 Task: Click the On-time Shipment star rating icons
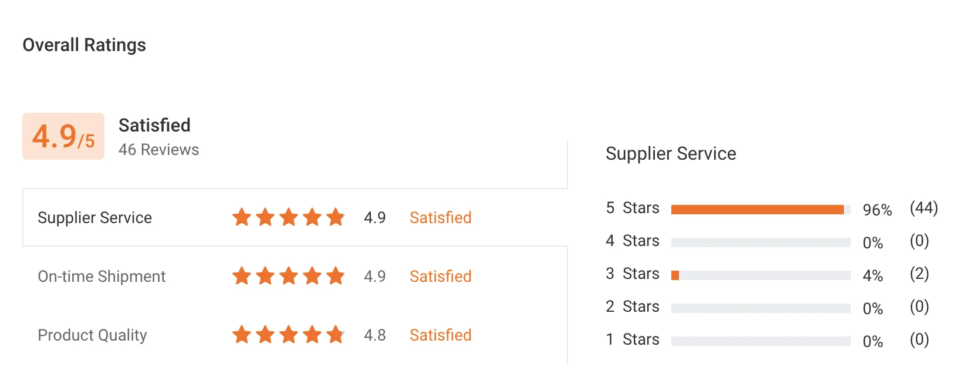tap(288, 276)
